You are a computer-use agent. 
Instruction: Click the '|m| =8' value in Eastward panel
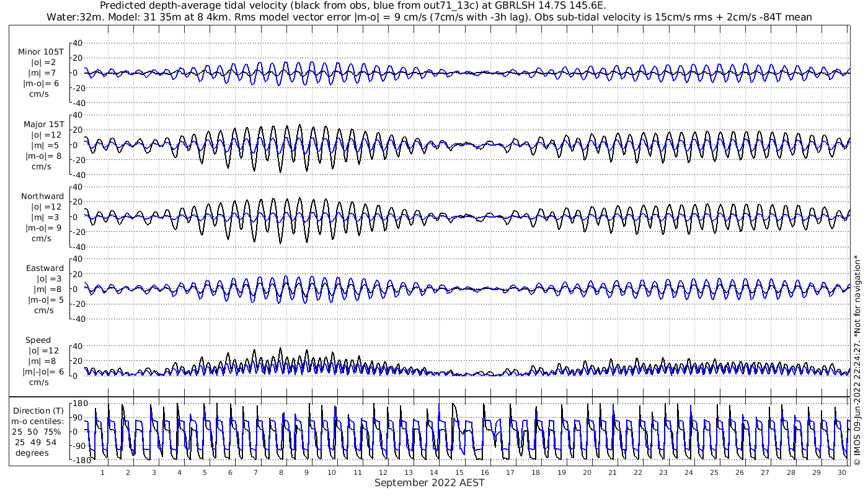[45, 289]
